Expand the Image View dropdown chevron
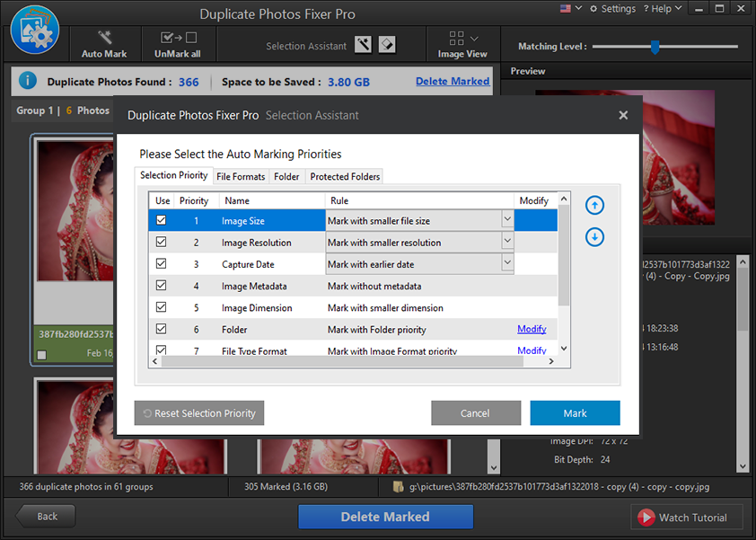The image size is (756, 540). pyautogui.click(x=474, y=39)
